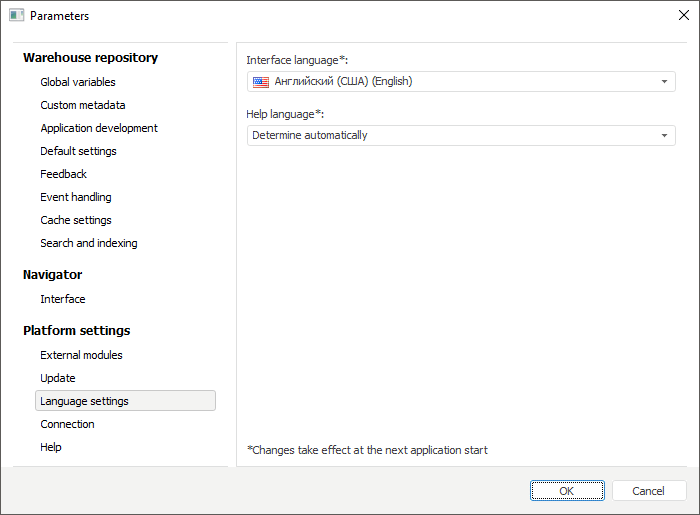700x515 pixels.
Task: Go to Application development section
Action: (x=99, y=128)
